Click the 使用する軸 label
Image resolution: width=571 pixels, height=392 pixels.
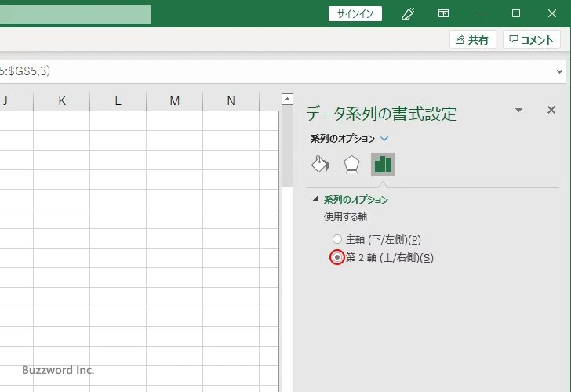click(x=345, y=217)
